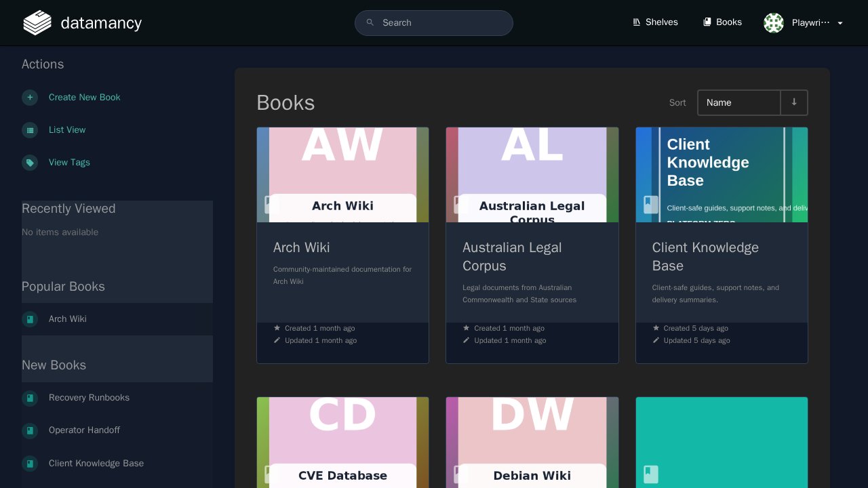Screen dimensions: 868x488
Task: Click the Books icon in header
Action: (707, 22)
